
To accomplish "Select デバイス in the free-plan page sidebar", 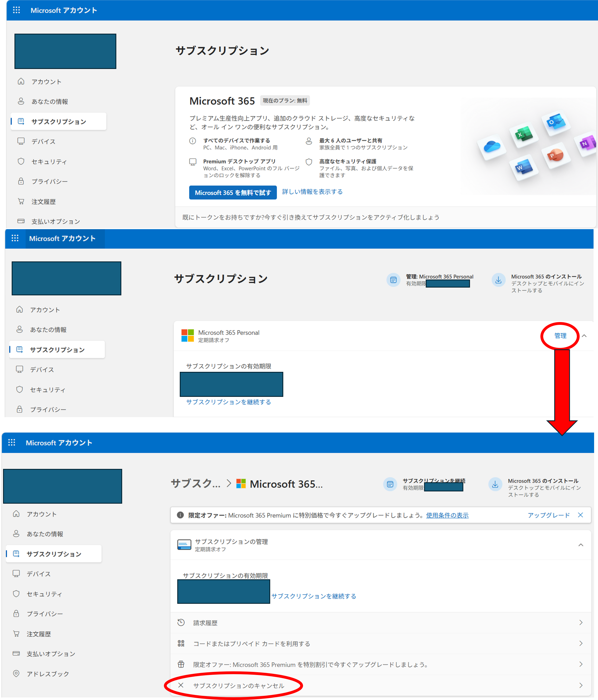I will [x=44, y=142].
